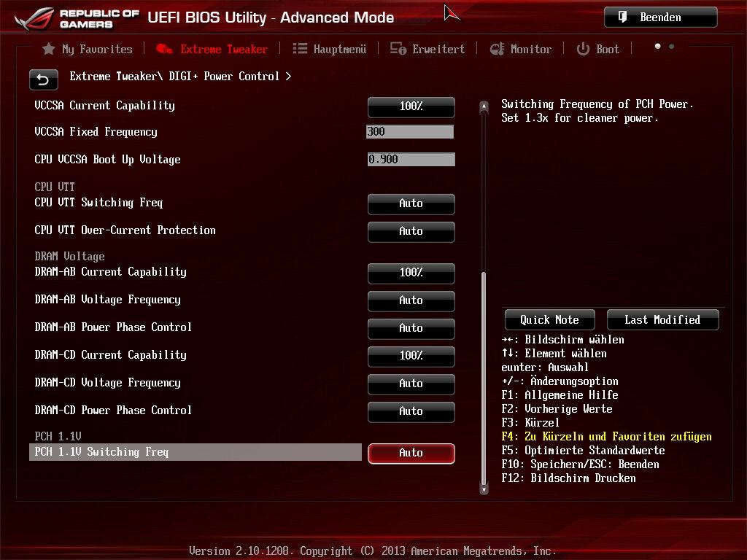
Task: Select VCCSA Current Capability label
Action: coord(104,105)
